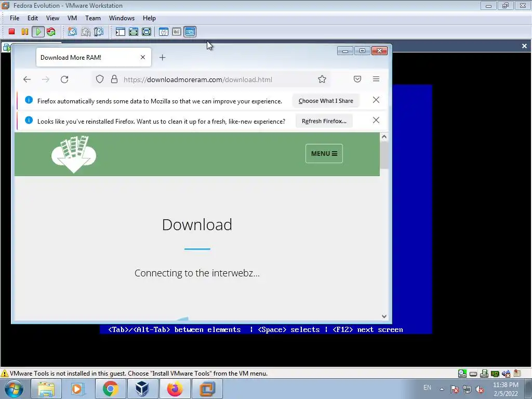Click the Refresh Firefox... button
This screenshot has height=399, width=532.
pyautogui.click(x=324, y=121)
